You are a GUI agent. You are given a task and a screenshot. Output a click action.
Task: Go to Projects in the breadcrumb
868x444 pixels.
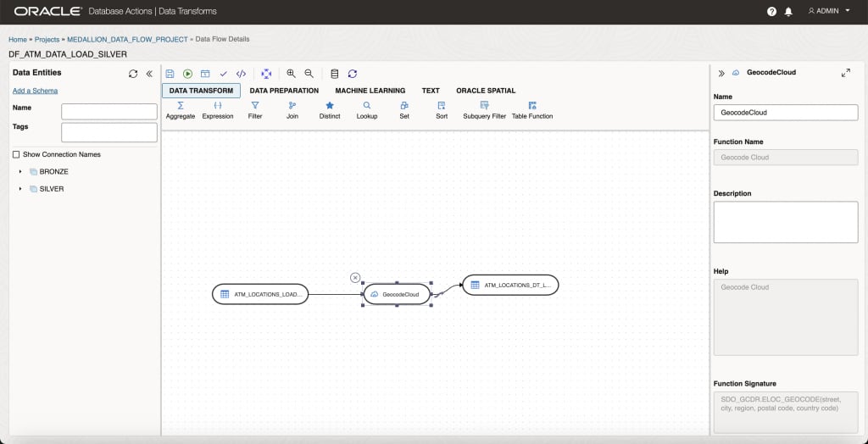click(47, 40)
